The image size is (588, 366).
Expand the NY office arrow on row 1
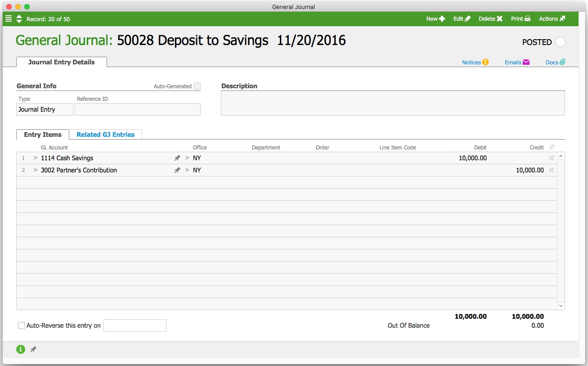(187, 158)
